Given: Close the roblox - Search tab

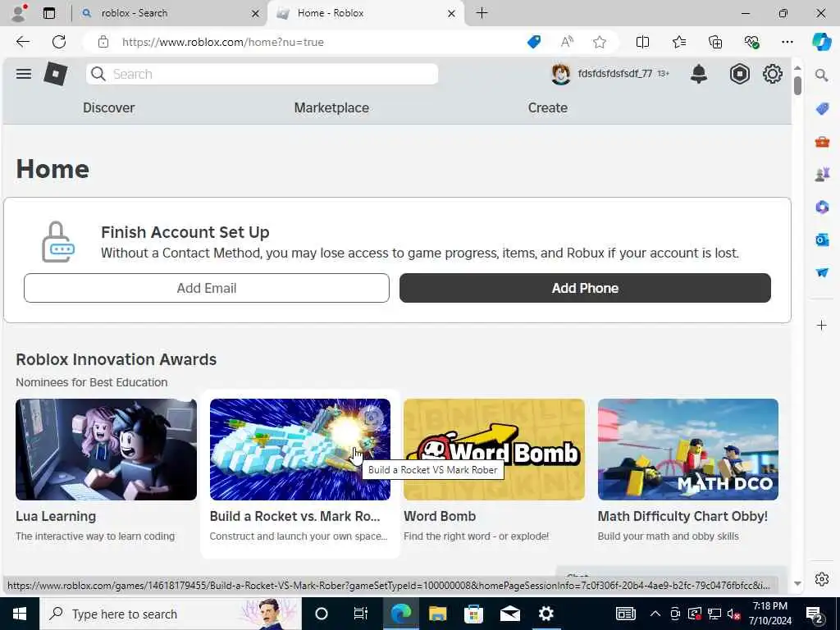Looking at the screenshot, I should [256, 13].
